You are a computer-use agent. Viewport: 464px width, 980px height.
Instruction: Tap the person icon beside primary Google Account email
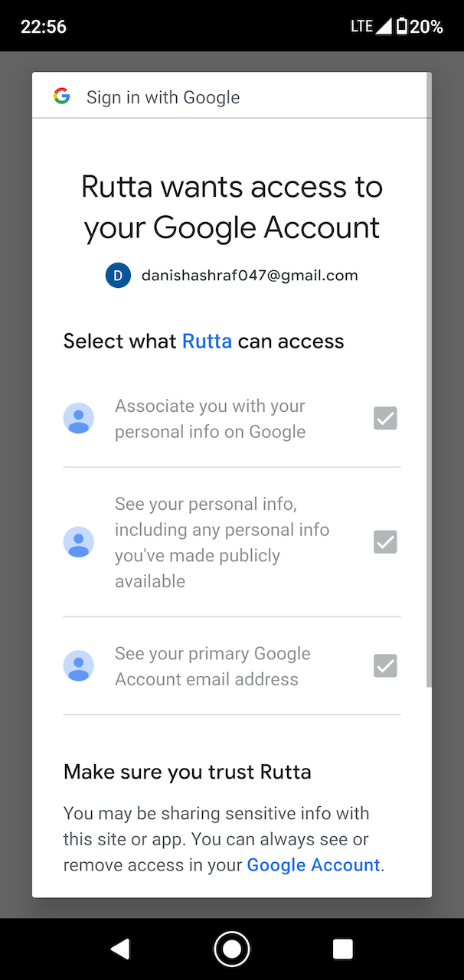(x=79, y=666)
